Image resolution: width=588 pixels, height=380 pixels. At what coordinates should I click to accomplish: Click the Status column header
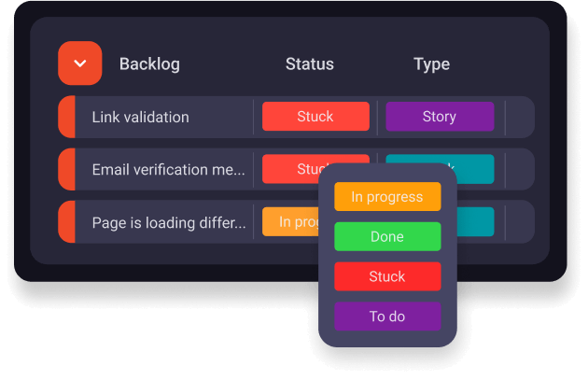coord(309,64)
